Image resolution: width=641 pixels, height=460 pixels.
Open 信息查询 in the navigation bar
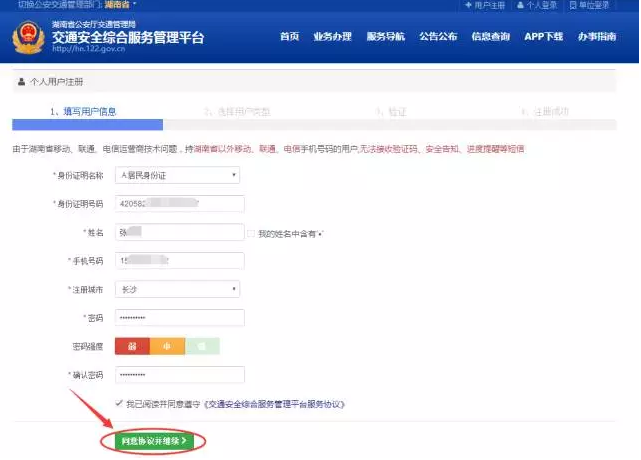point(490,37)
